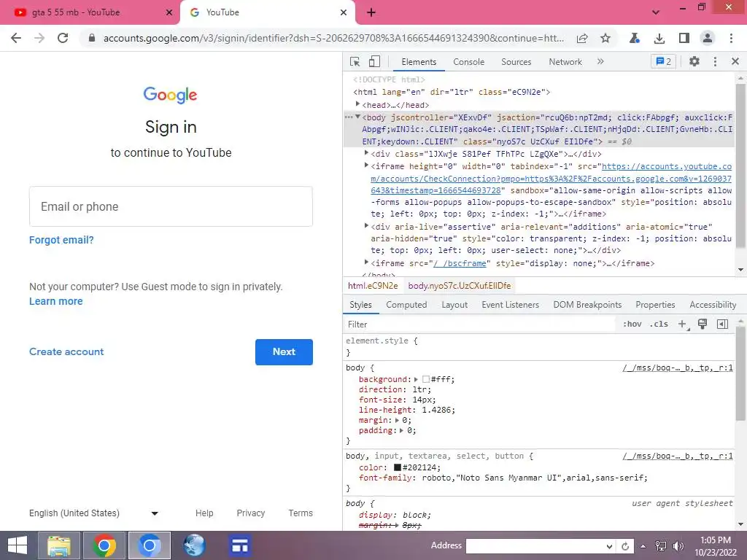Screen dimensions: 747x560
Task: Open the #fff background color swatch
Action: click(x=426, y=379)
